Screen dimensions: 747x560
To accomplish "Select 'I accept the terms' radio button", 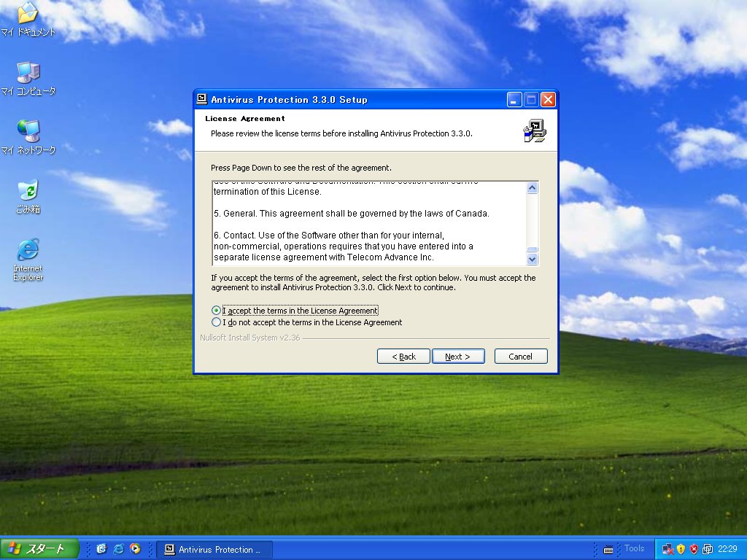I will coord(216,311).
